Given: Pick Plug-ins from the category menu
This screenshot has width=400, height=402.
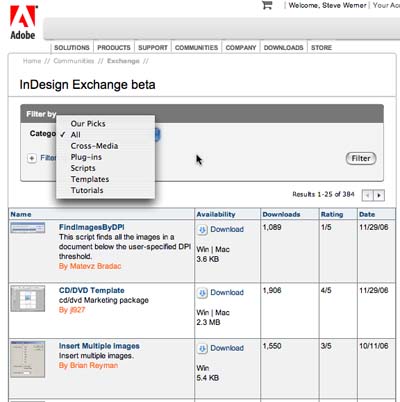Looking at the screenshot, I should [x=86, y=157].
